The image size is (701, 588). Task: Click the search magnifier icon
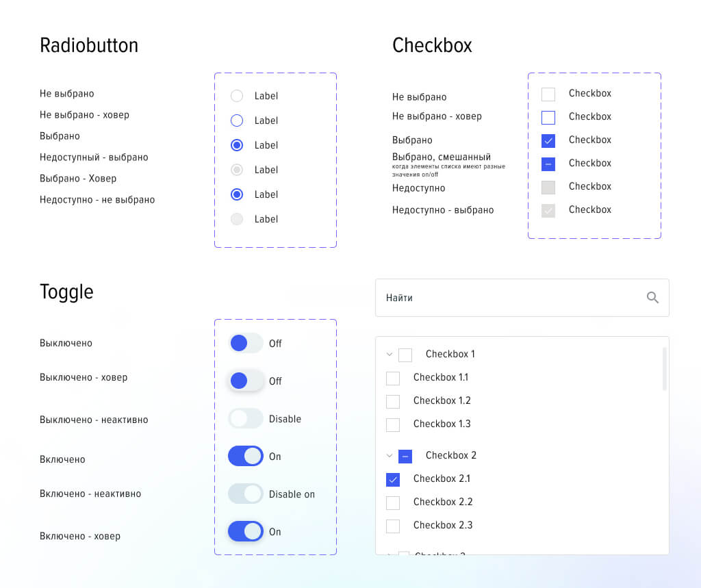click(x=652, y=298)
